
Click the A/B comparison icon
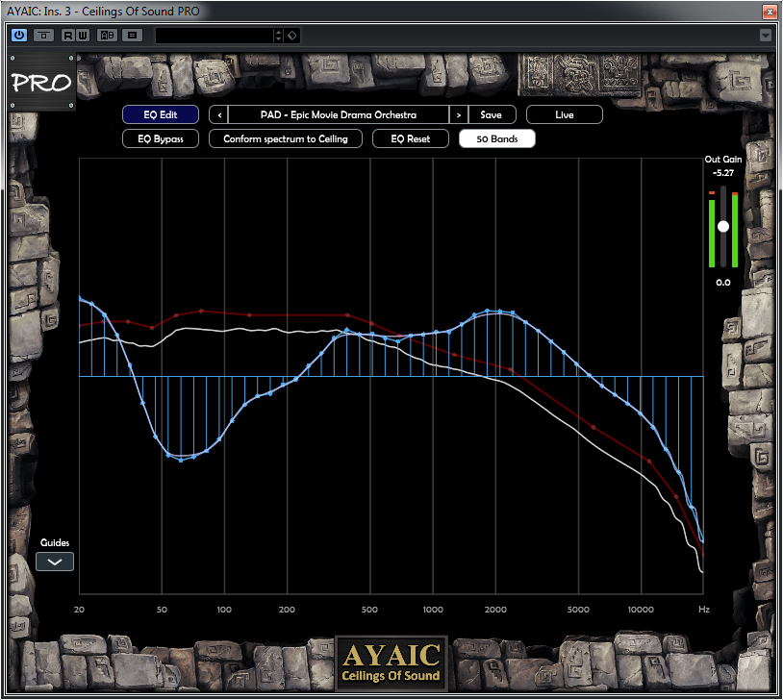pos(108,36)
